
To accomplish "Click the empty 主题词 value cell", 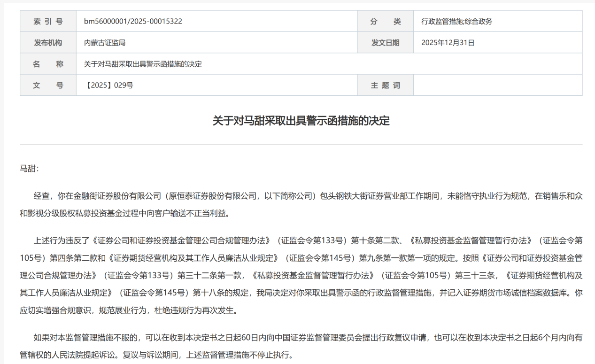I will (x=497, y=85).
